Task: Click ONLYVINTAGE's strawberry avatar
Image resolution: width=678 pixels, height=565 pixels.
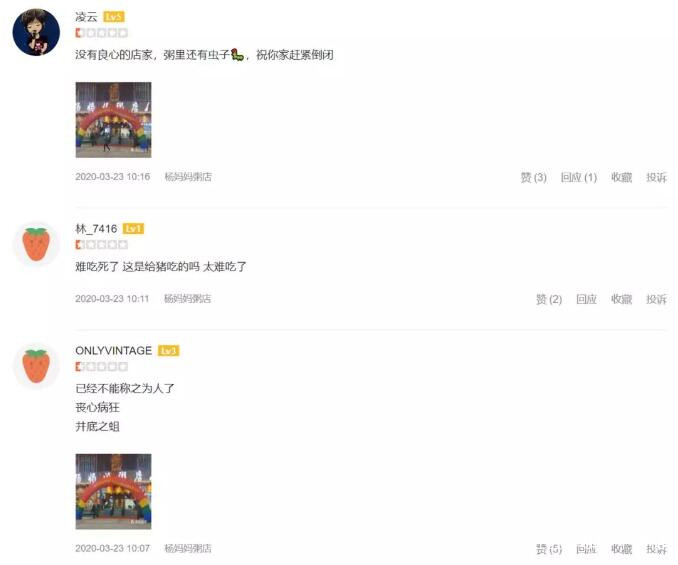Action: (36, 366)
